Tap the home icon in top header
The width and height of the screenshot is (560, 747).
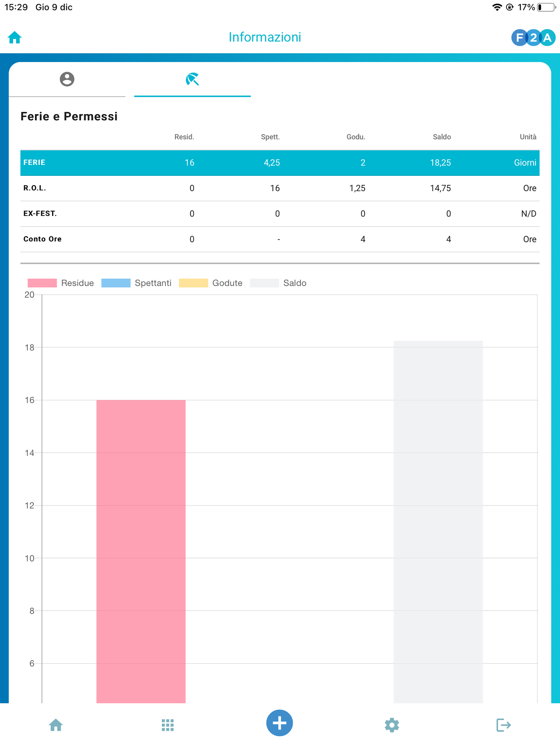click(14, 37)
